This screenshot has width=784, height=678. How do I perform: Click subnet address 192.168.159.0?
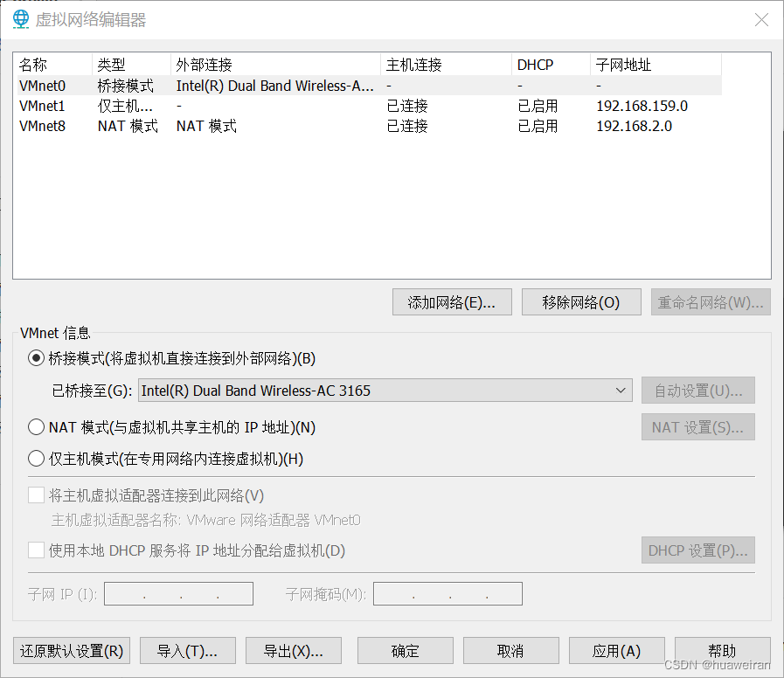click(642, 106)
